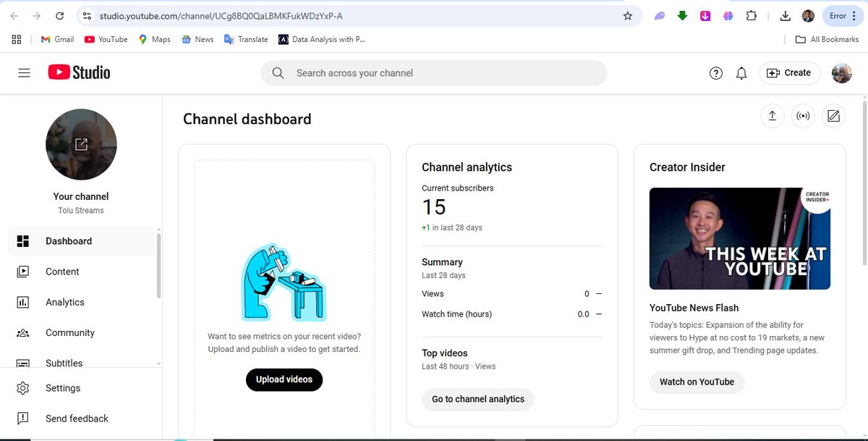This screenshot has height=441, width=868.
Task: Open the Chrome profile avatar
Action: pos(809,16)
